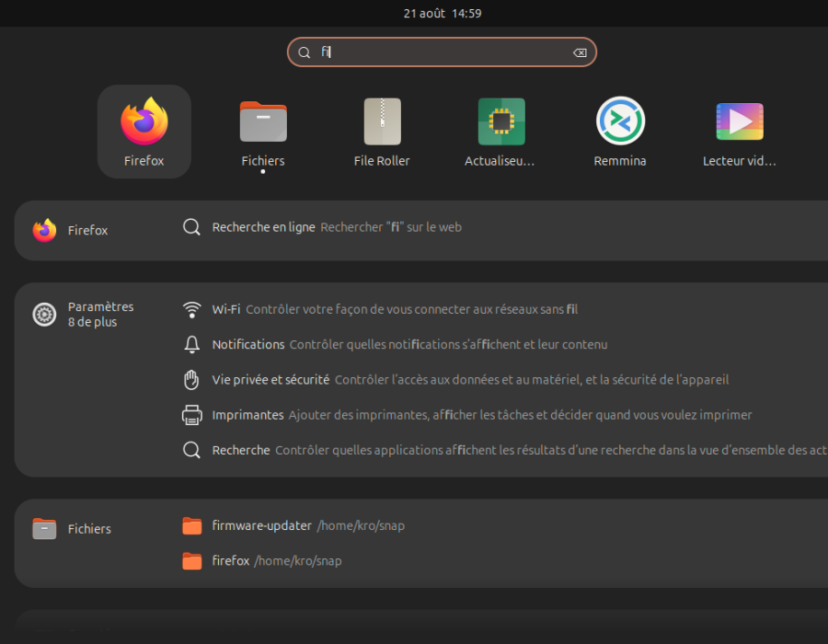The height and width of the screenshot is (644, 828).
Task: Open Remmina remote desktop client
Action: tap(620, 132)
